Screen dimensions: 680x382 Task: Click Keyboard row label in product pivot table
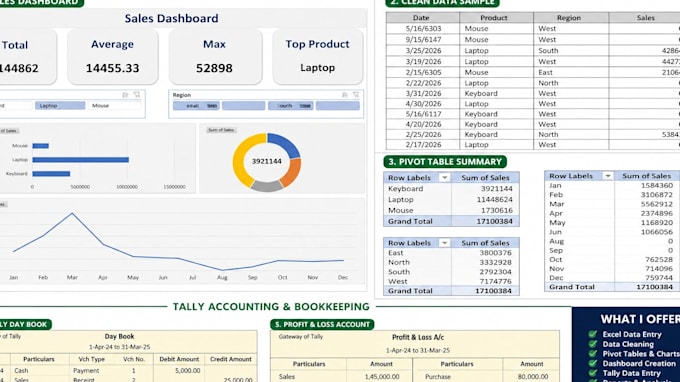click(405, 189)
